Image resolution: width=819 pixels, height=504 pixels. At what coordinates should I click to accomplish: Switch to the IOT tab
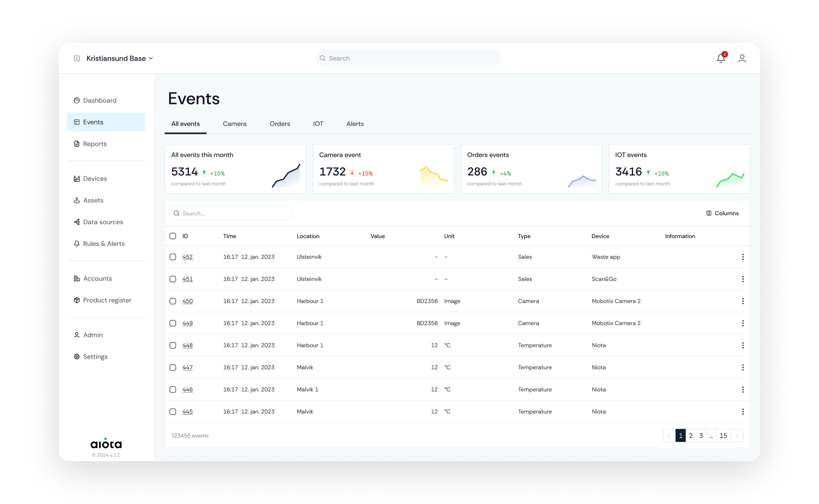point(318,124)
